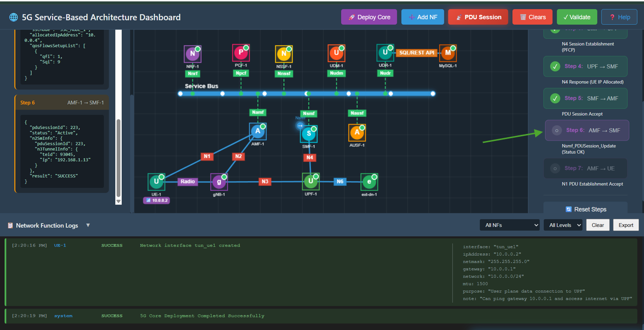This screenshot has width=644, height=330.
Task: Click the PDU Session button
Action: (478, 17)
